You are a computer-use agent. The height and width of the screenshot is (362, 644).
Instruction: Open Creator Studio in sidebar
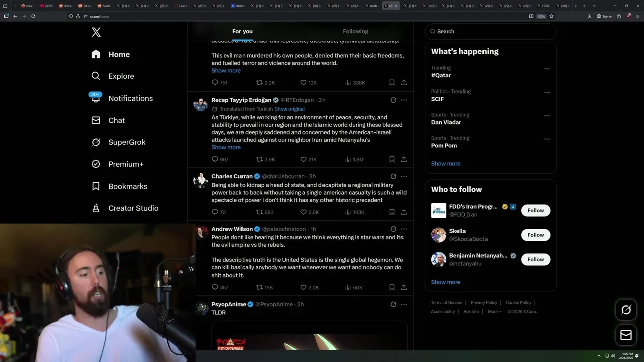click(125, 208)
